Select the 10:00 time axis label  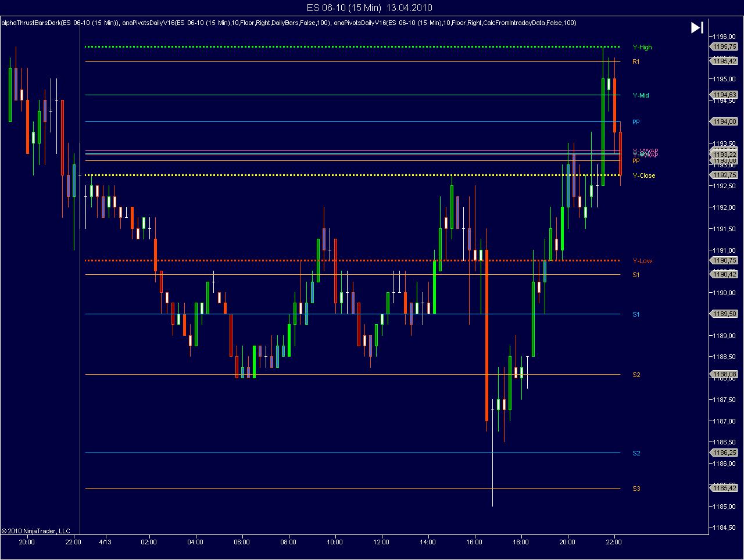tap(335, 543)
